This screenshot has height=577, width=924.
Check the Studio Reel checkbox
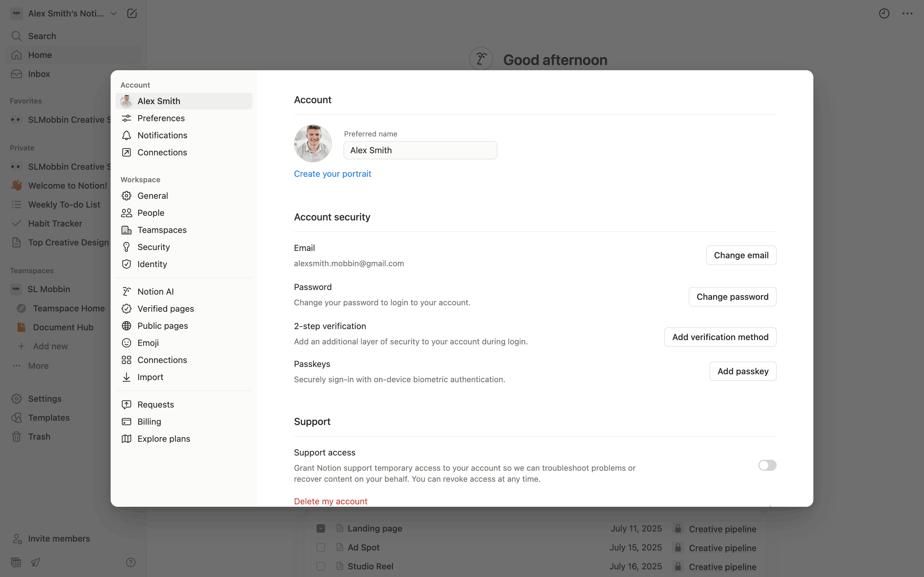pyautogui.click(x=321, y=566)
